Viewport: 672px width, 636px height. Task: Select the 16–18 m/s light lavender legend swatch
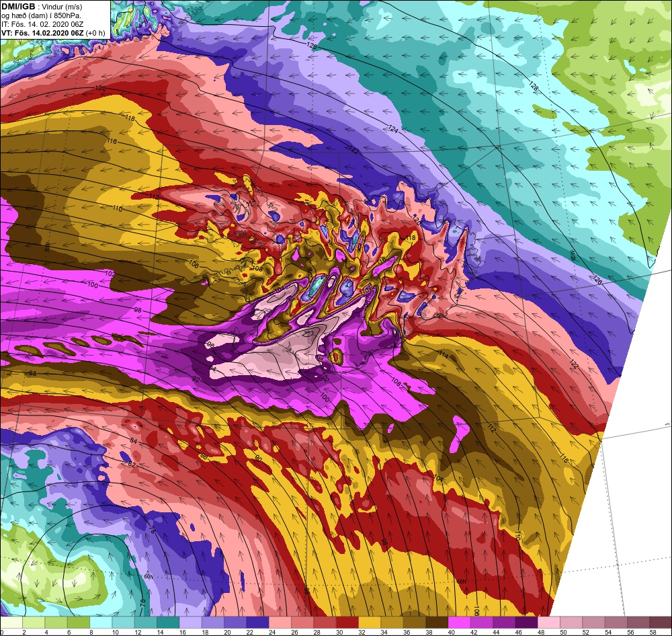click(190, 623)
